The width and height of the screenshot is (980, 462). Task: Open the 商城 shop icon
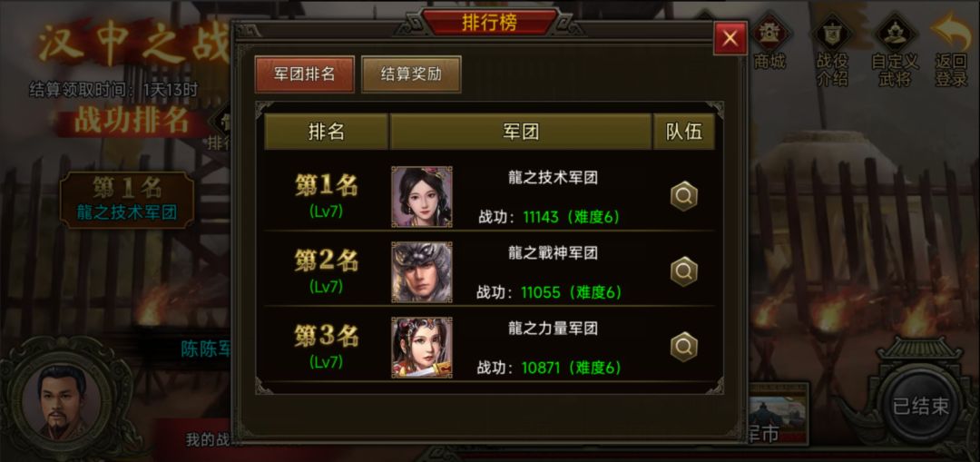tap(769, 43)
